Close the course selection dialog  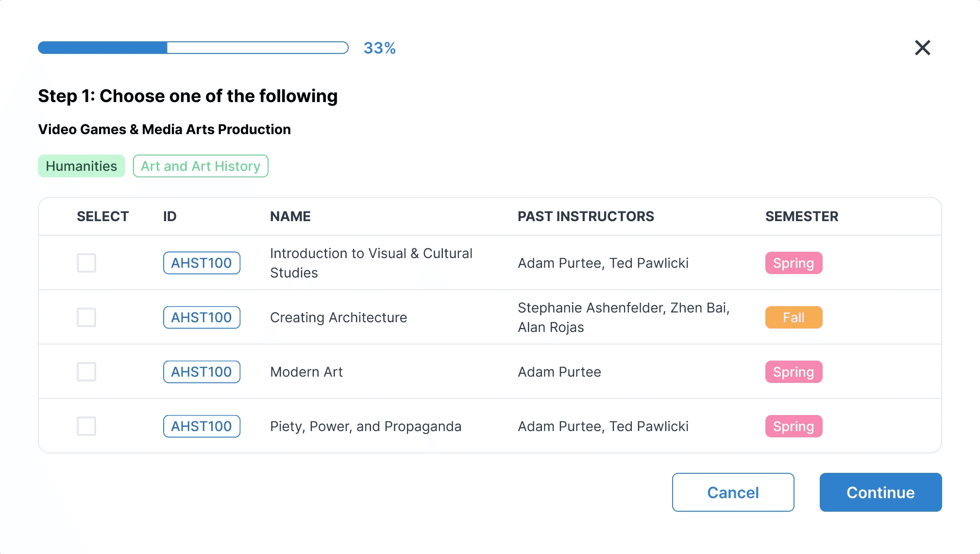pyautogui.click(x=922, y=48)
